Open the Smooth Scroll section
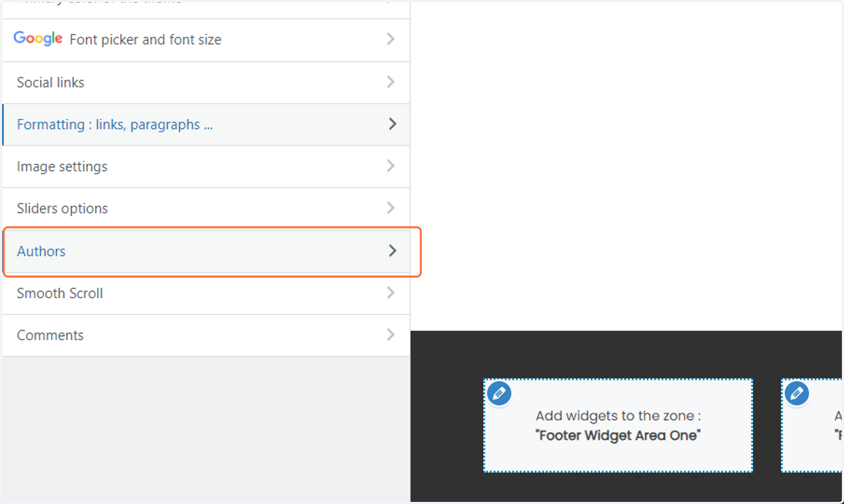844x504 pixels. coord(206,293)
